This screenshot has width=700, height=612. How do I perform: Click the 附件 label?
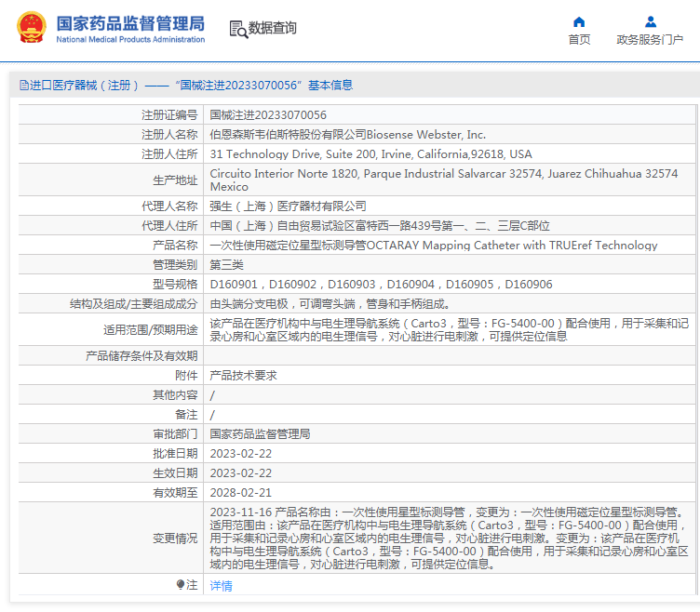[186, 376]
